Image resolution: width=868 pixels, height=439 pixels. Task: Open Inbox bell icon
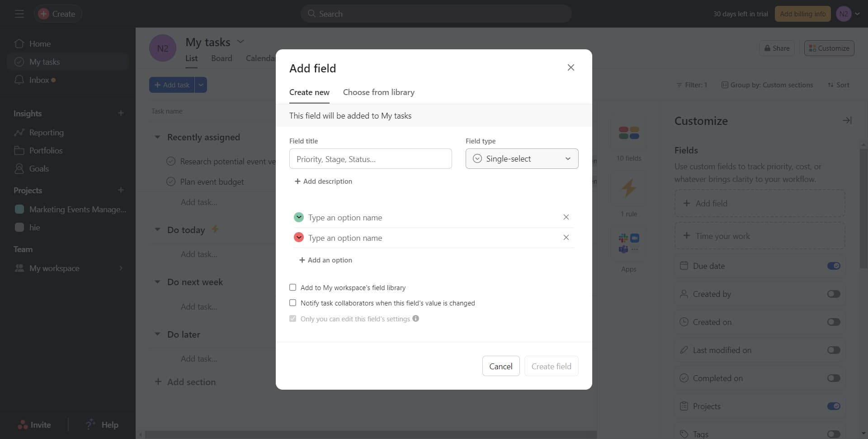(x=19, y=80)
